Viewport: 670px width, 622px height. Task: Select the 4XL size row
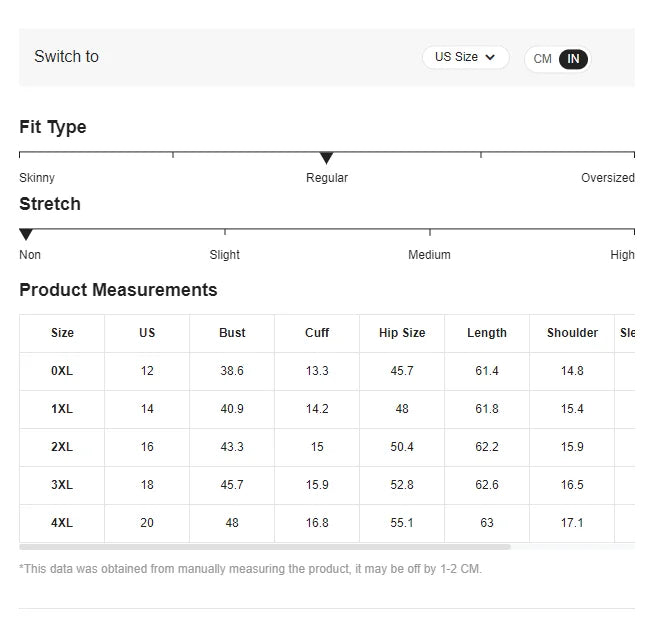tap(62, 523)
